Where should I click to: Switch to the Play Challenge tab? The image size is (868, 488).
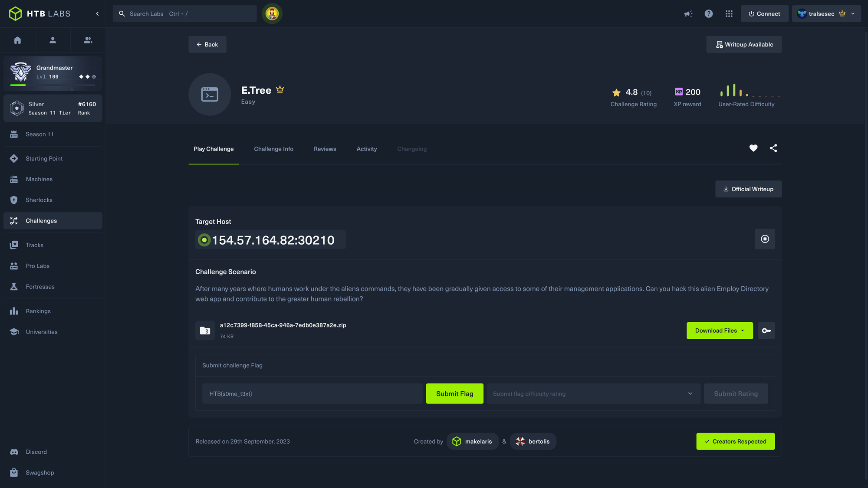pyautogui.click(x=214, y=149)
